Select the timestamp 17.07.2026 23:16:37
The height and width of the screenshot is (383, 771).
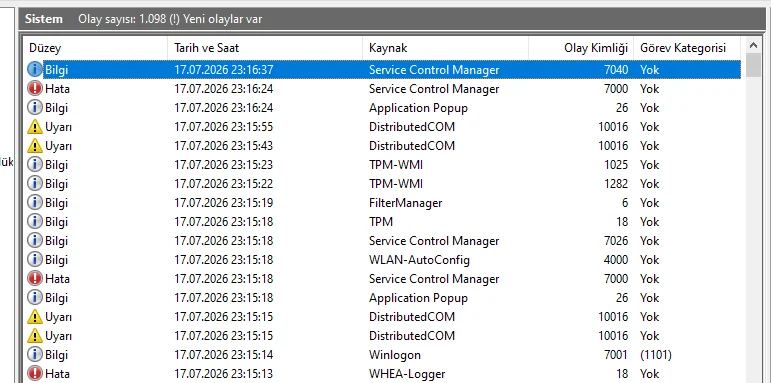tap(224, 70)
